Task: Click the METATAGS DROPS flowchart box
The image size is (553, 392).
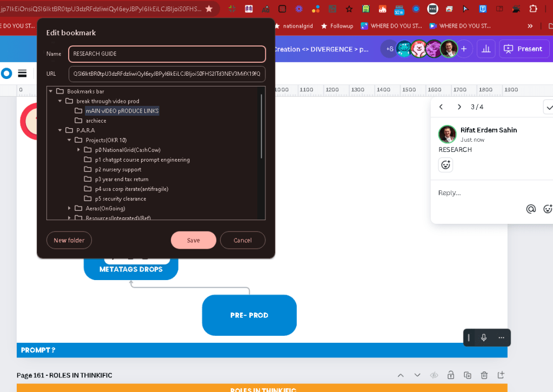Action: [x=131, y=269]
